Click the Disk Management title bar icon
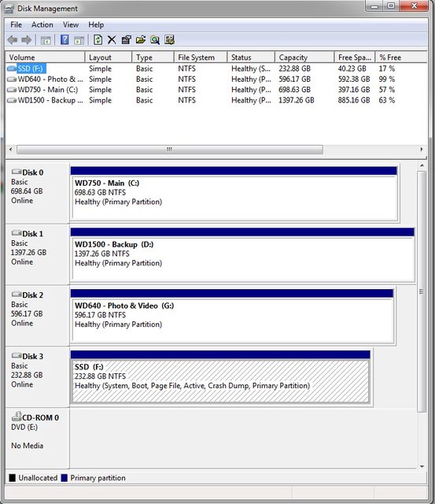The image size is (435, 504). 9,9
